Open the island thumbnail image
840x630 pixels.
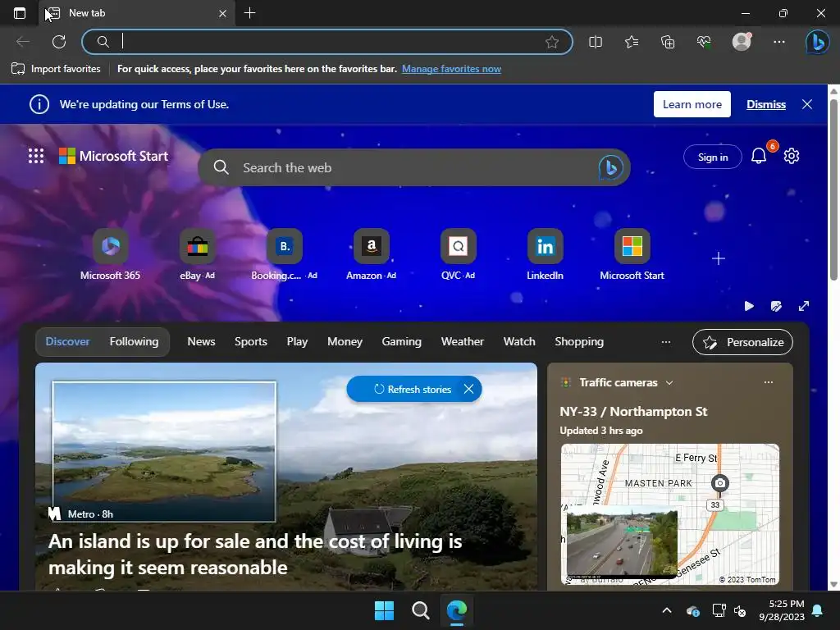point(164,451)
